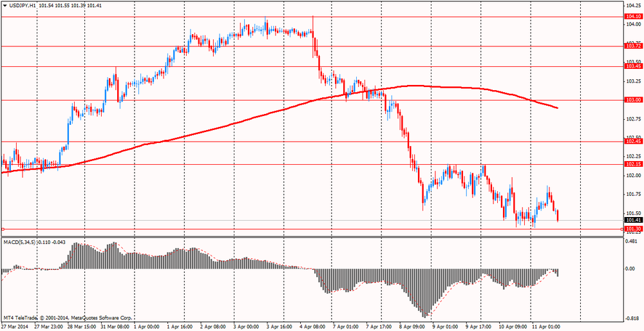Click the 0.00 level on MACD scale
Image resolution: width=644 pixels, height=331 pixels.
pos(631,269)
